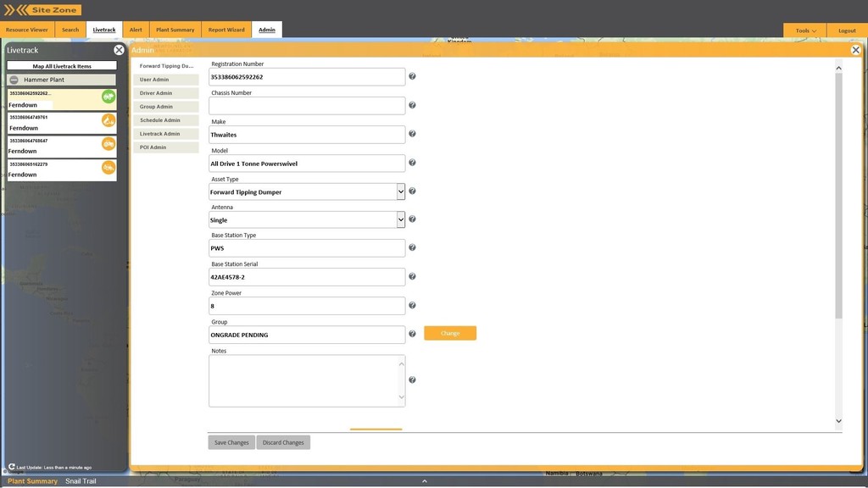Collapse the Hammer Plant group

point(14,80)
